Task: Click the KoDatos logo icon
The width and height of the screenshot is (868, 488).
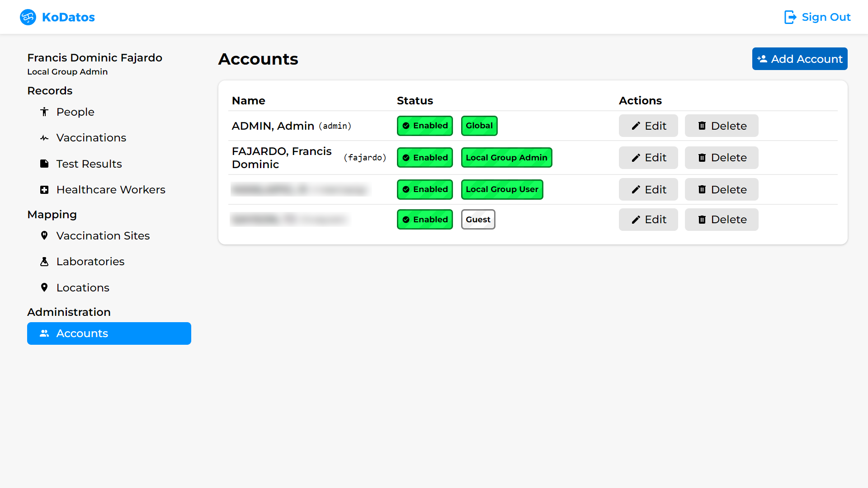Action: (28, 17)
